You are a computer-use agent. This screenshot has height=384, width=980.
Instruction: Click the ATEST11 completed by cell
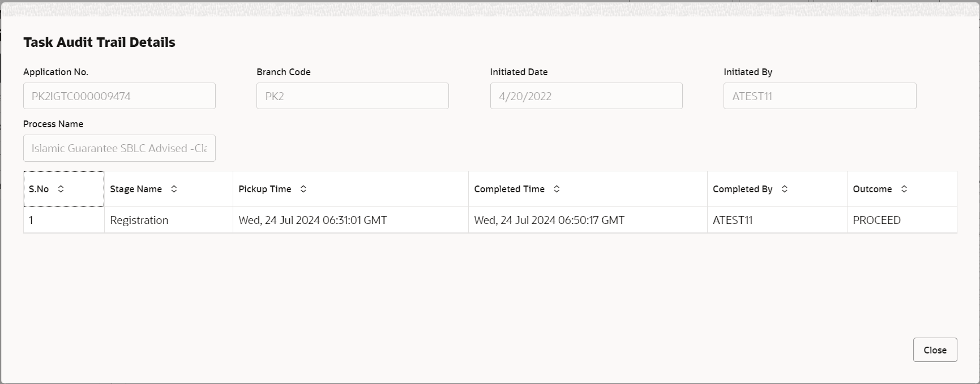(777, 220)
